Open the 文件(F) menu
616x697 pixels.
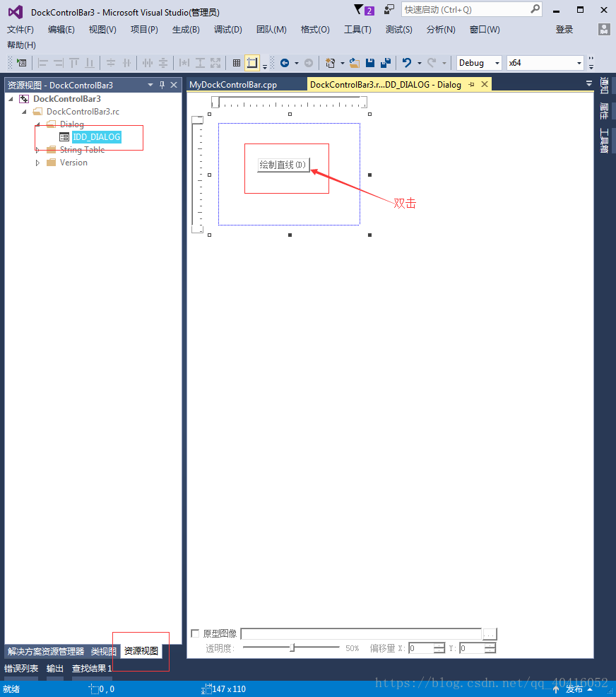20,30
